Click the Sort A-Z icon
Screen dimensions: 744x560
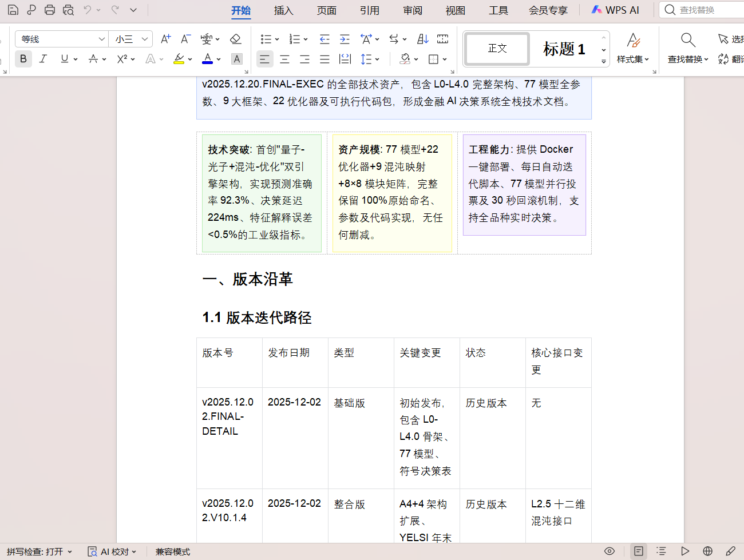coord(422,39)
